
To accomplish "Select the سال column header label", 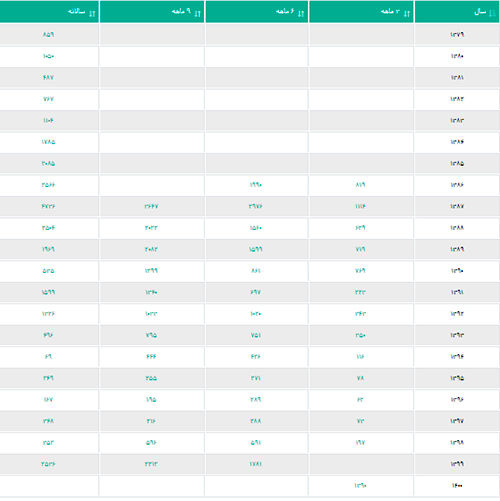I will point(480,12).
